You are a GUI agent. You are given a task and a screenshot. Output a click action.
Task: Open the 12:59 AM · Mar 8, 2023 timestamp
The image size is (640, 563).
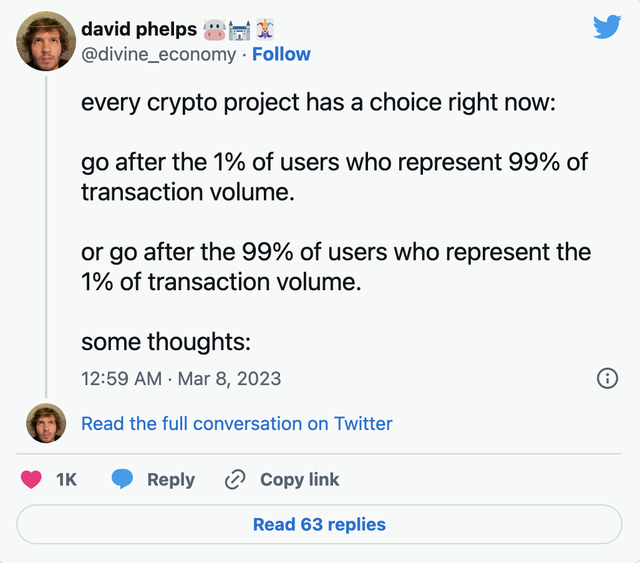pyautogui.click(x=181, y=378)
